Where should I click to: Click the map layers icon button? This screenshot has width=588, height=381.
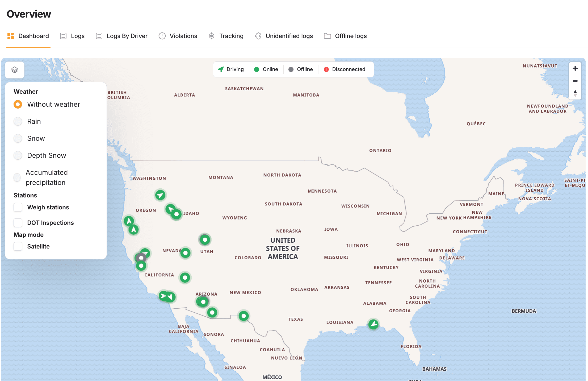pos(15,70)
